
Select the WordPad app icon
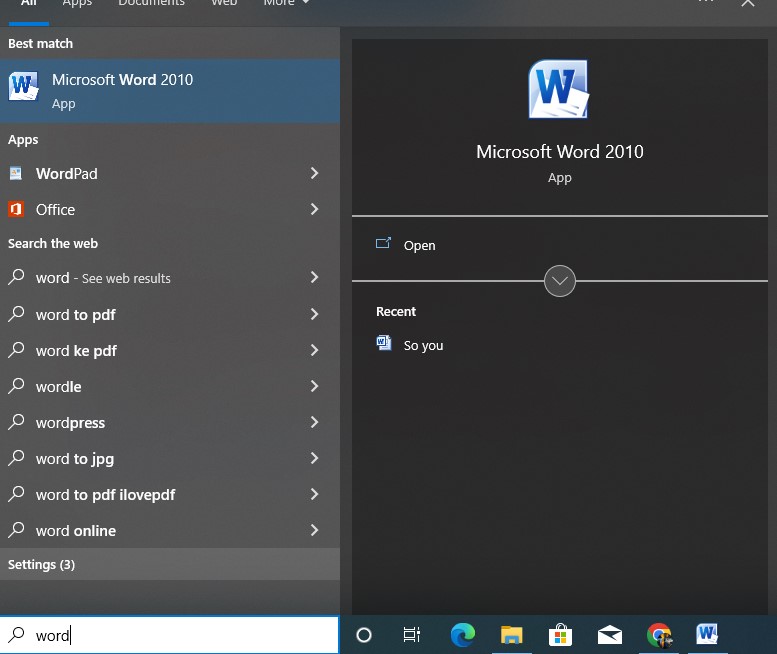(16, 173)
